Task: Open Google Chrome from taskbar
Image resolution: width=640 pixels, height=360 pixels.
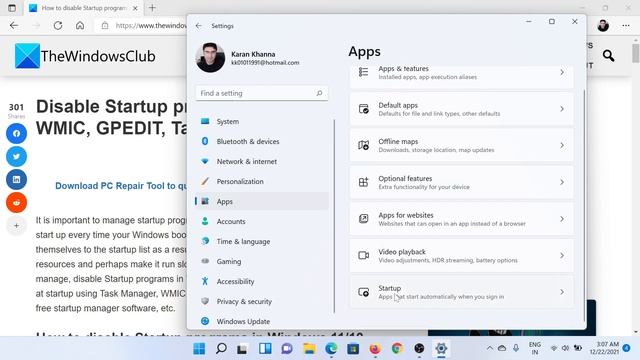Action: point(397,349)
